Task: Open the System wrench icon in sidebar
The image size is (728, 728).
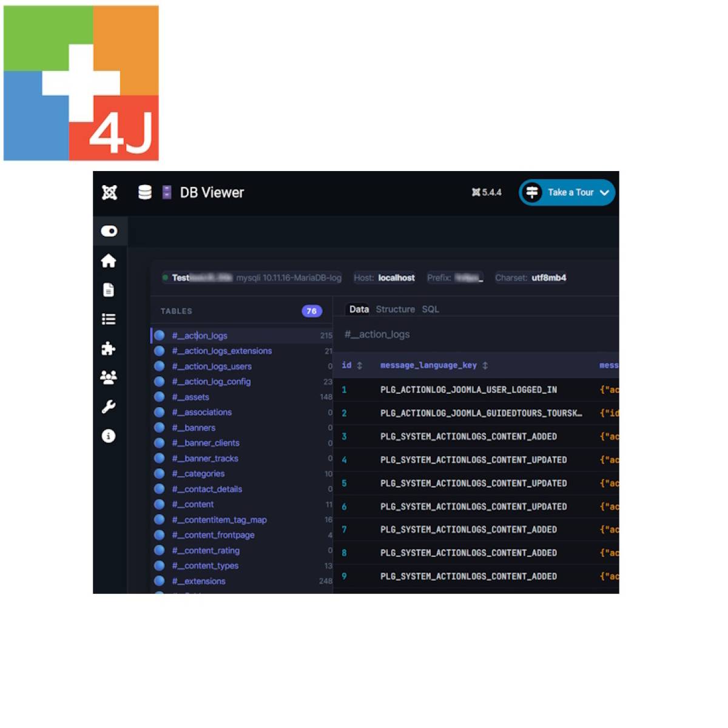Action: click(x=109, y=406)
